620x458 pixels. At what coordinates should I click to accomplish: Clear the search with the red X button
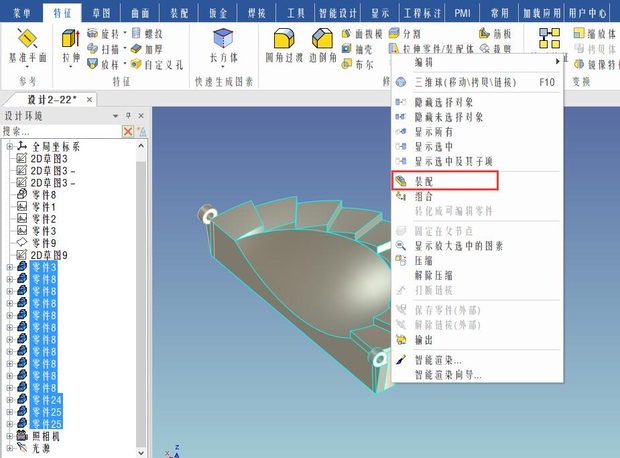coord(128,131)
